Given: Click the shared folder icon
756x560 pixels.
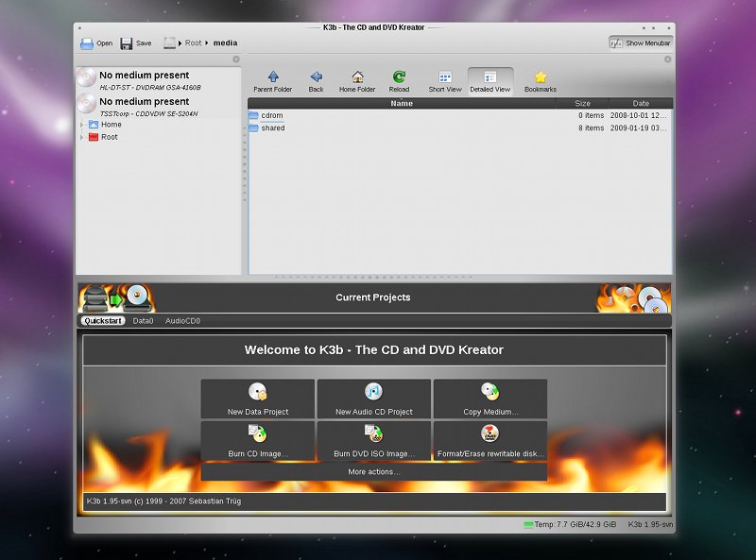Looking at the screenshot, I should pyautogui.click(x=253, y=128).
